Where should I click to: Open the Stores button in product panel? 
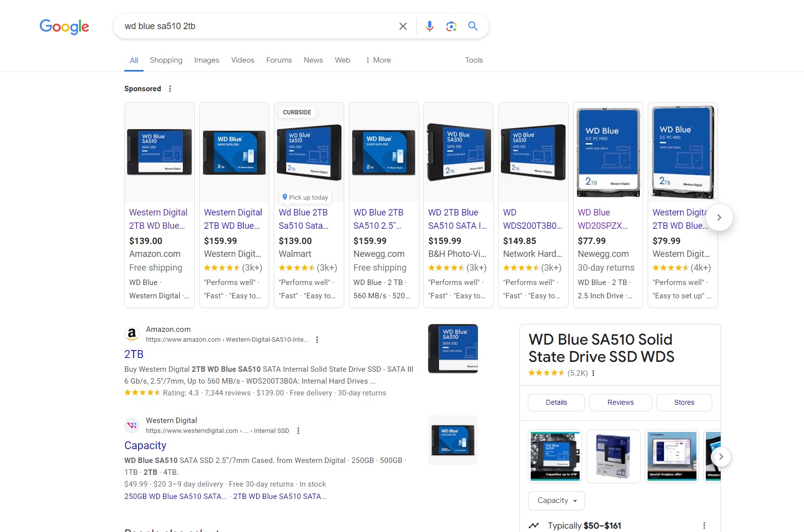(684, 402)
